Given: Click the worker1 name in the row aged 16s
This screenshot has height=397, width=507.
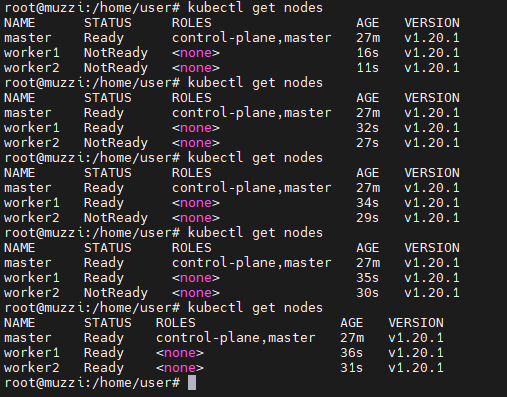Looking at the screenshot, I should (32, 53).
